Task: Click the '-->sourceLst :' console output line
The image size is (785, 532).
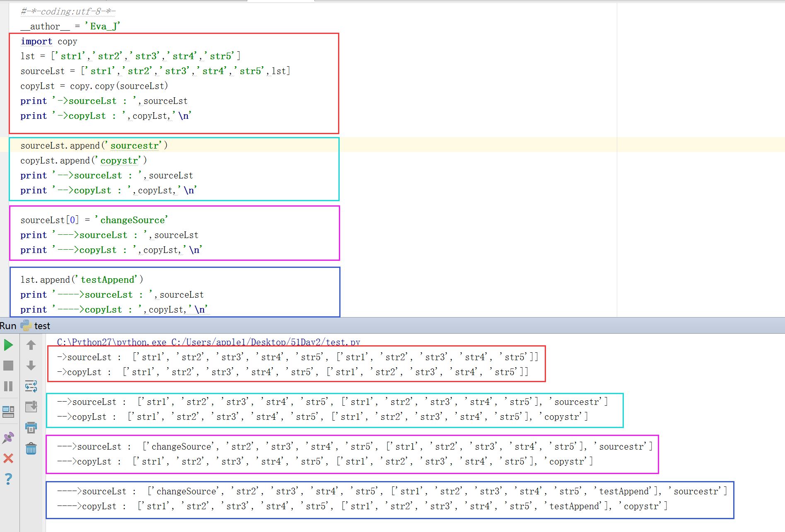Action: [332, 402]
